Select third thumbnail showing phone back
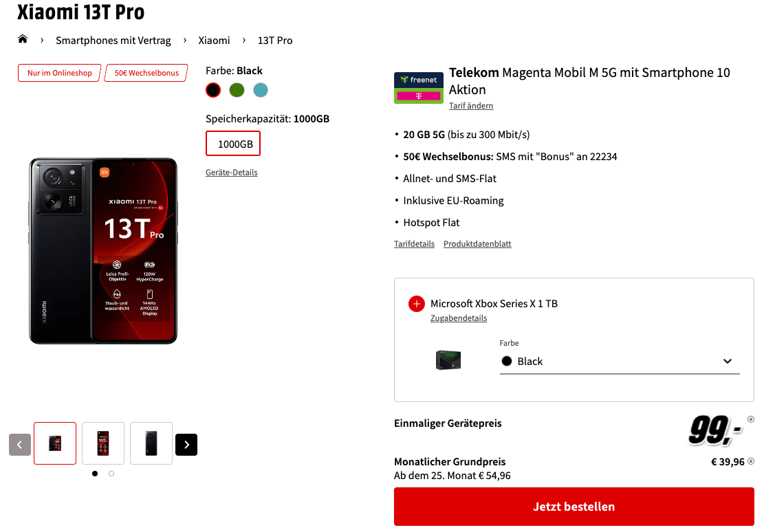Image resolution: width=764 pixels, height=532 pixels. click(x=151, y=443)
